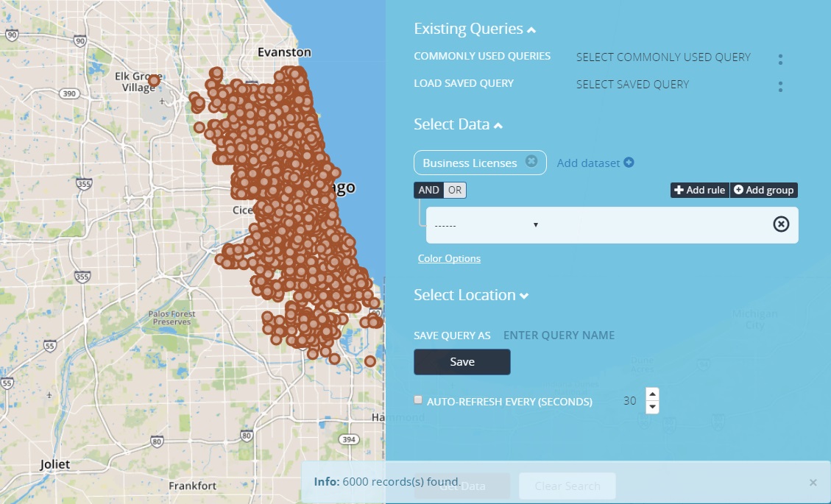Click the plus icon next to Add dataset
The height and width of the screenshot is (504, 831).
[x=629, y=163]
